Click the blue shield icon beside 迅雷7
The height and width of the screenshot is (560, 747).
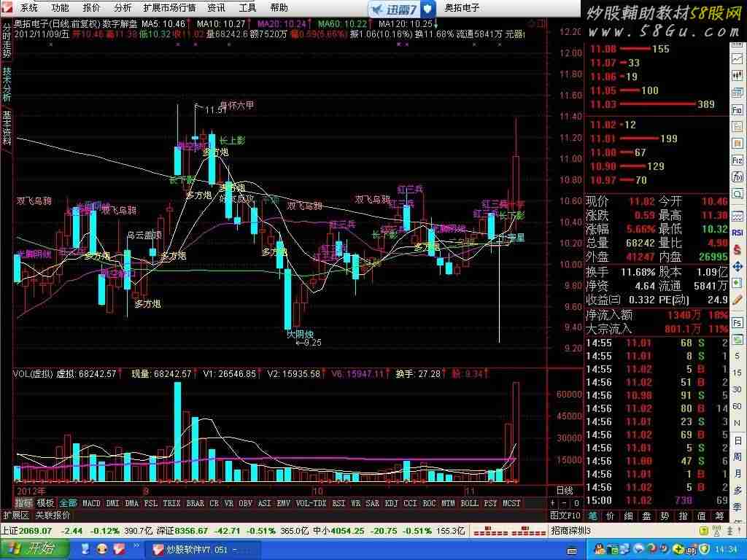427,9
